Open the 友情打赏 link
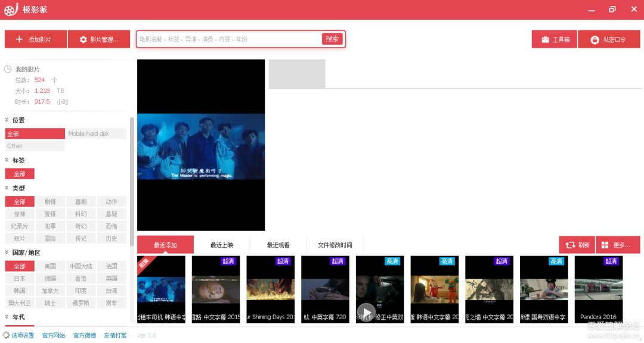The height and width of the screenshot is (343, 644). [x=116, y=336]
